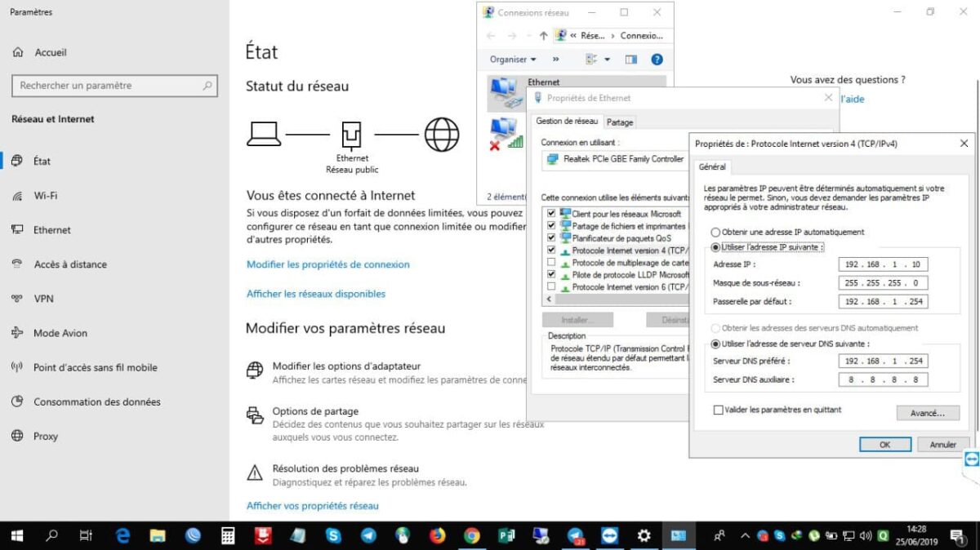Select the Ethernet adapter icon

502,93
